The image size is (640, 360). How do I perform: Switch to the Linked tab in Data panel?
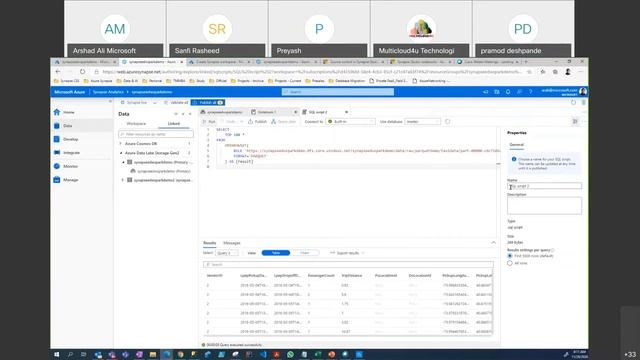[x=173, y=124]
